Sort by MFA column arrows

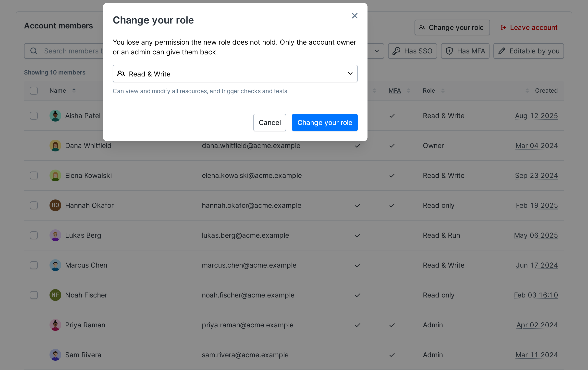tap(408, 91)
